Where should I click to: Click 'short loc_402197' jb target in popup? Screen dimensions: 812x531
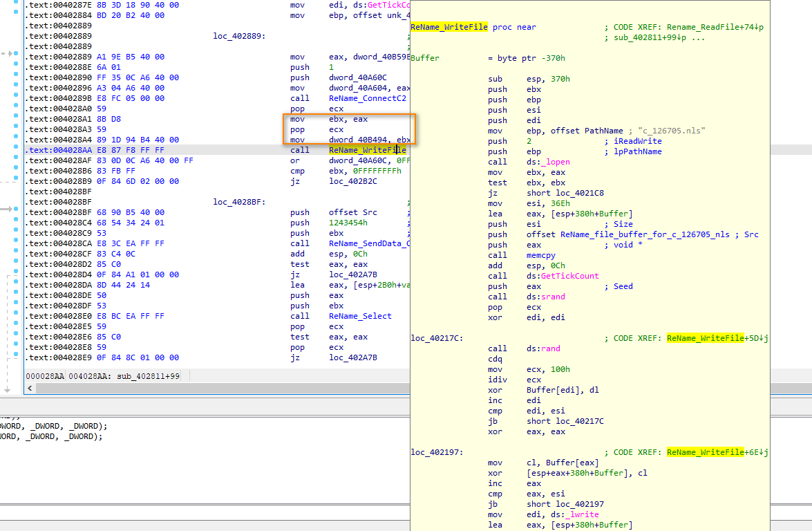(565, 503)
